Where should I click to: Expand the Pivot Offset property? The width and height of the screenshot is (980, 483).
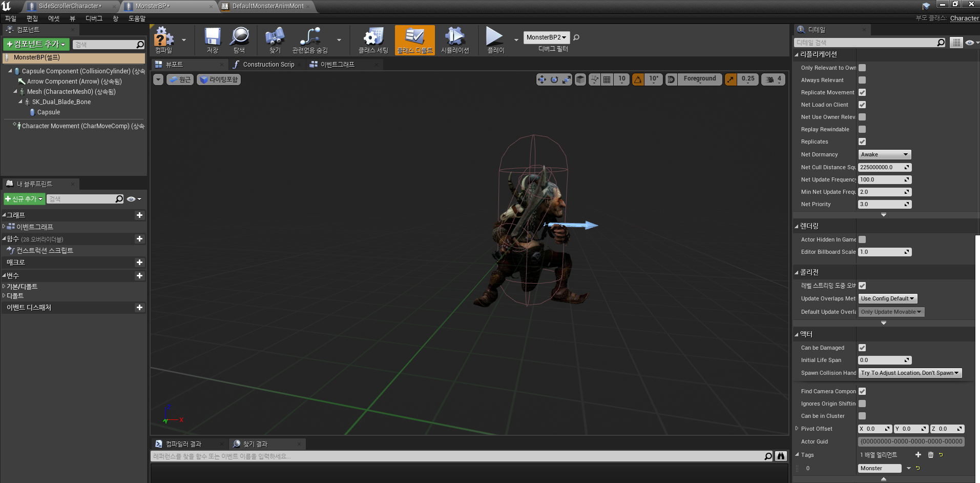click(797, 429)
